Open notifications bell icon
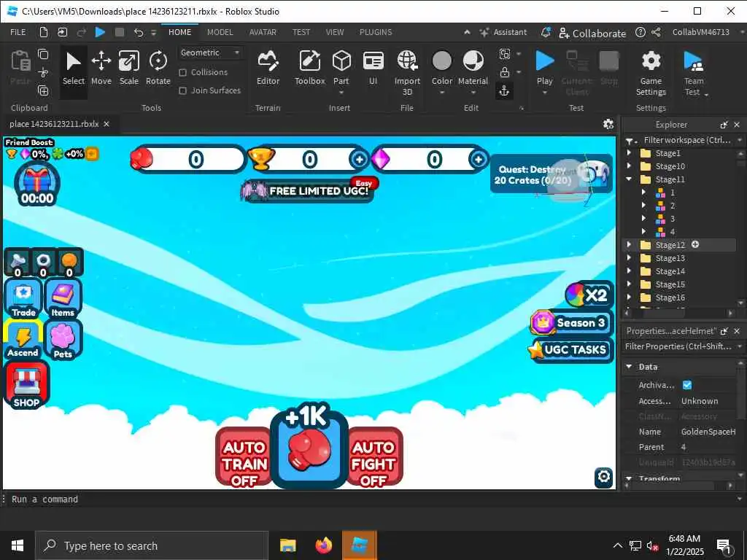Screen dimensions: 747x560 [546, 32]
